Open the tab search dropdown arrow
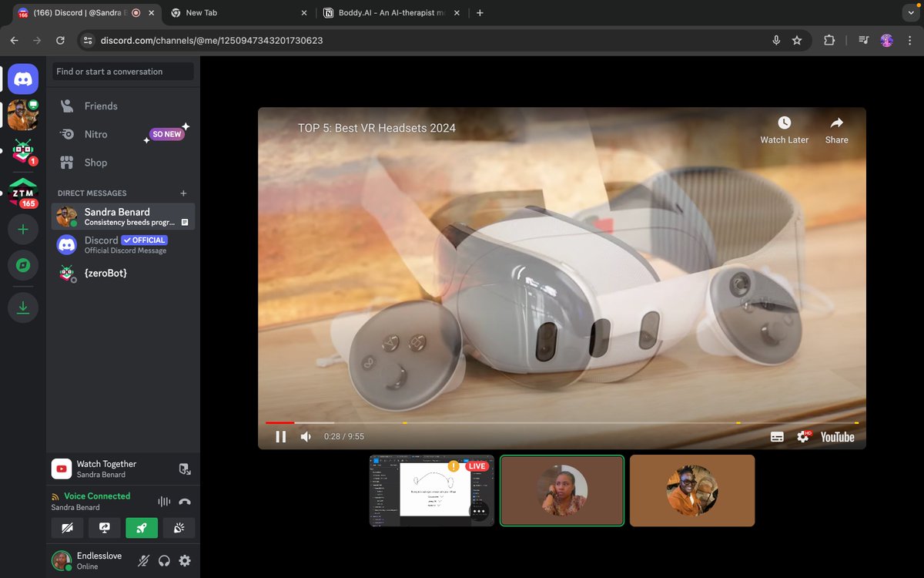This screenshot has width=924, height=578. point(910,13)
